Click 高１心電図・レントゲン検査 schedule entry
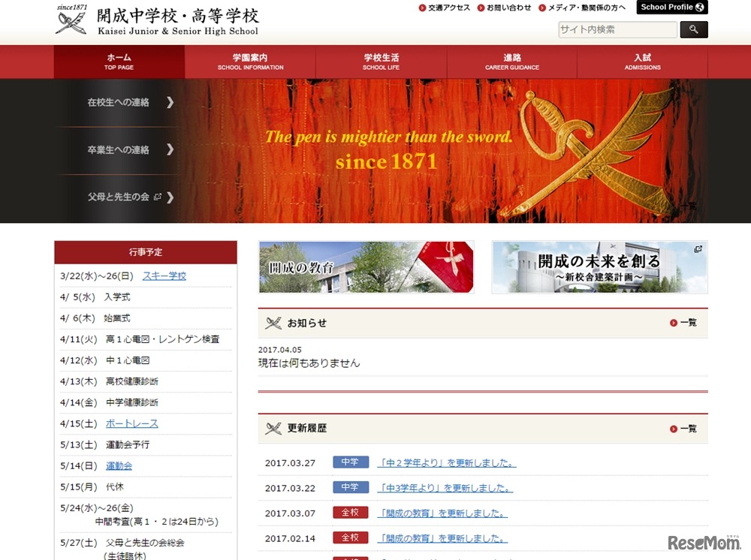This screenshot has width=751, height=560. coord(162,339)
